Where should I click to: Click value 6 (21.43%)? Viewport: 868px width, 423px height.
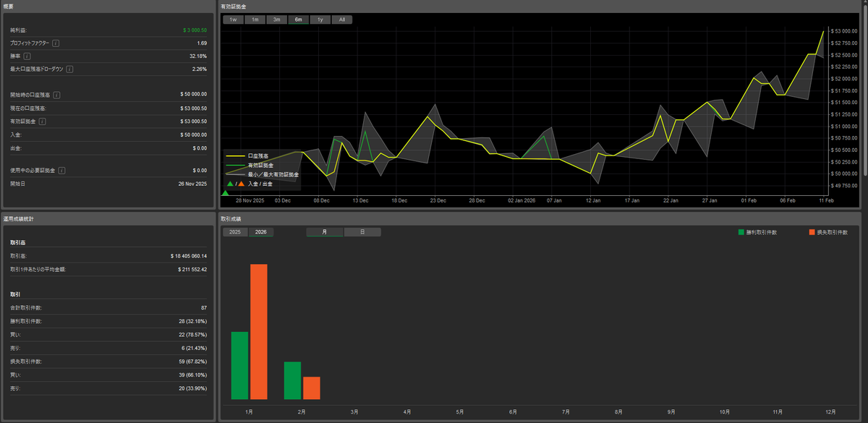(195, 348)
